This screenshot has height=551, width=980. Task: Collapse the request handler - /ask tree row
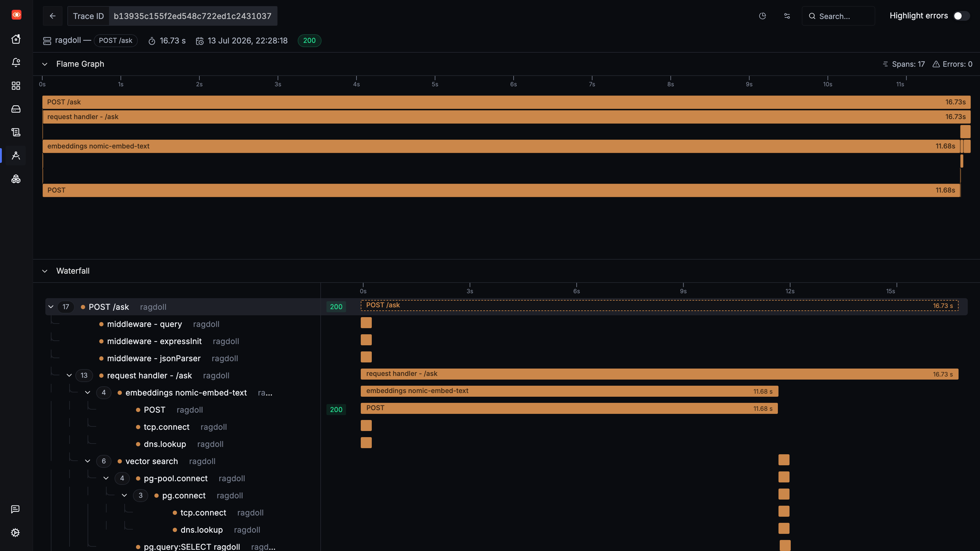click(69, 376)
